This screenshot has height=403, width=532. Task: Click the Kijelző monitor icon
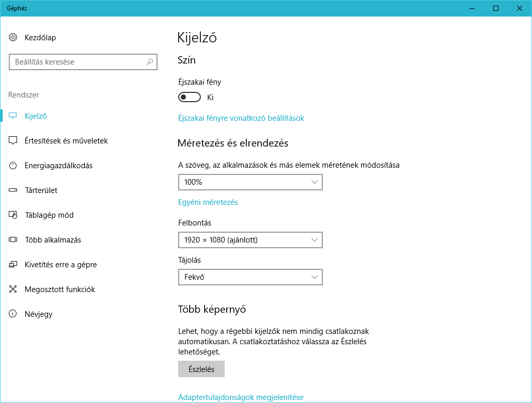point(13,116)
